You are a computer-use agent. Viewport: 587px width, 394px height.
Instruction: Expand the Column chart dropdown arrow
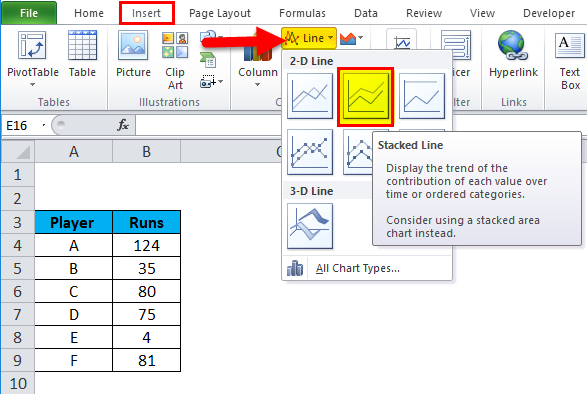point(258,85)
